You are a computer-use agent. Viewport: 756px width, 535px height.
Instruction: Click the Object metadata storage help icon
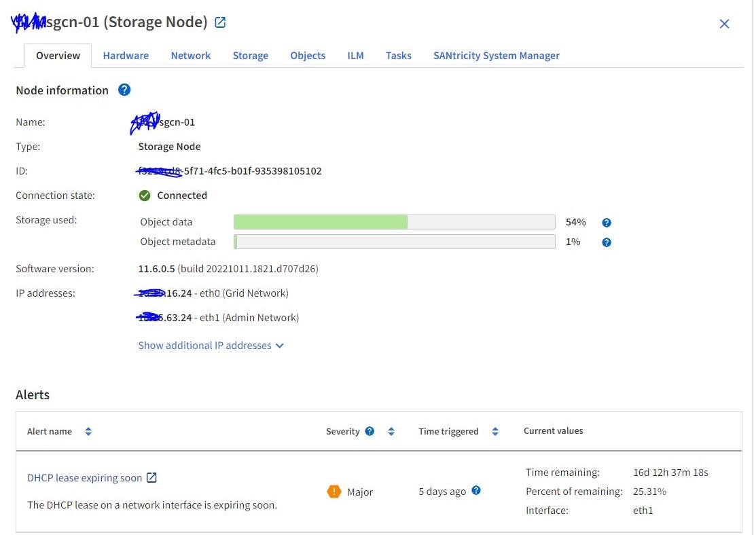(x=606, y=242)
